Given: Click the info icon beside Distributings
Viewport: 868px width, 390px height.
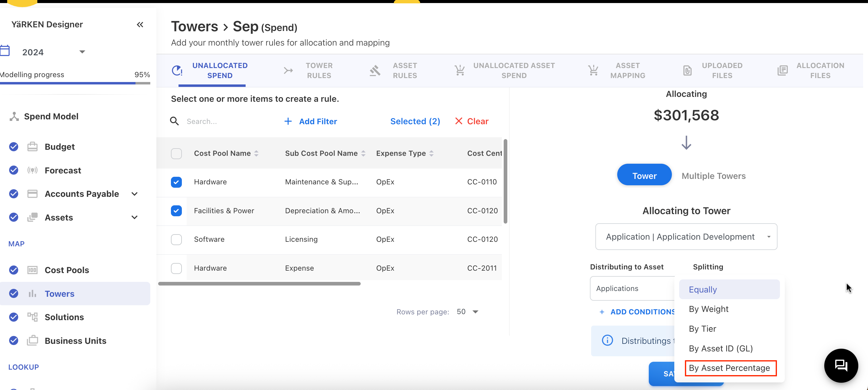Looking at the screenshot, I should click(607, 340).
